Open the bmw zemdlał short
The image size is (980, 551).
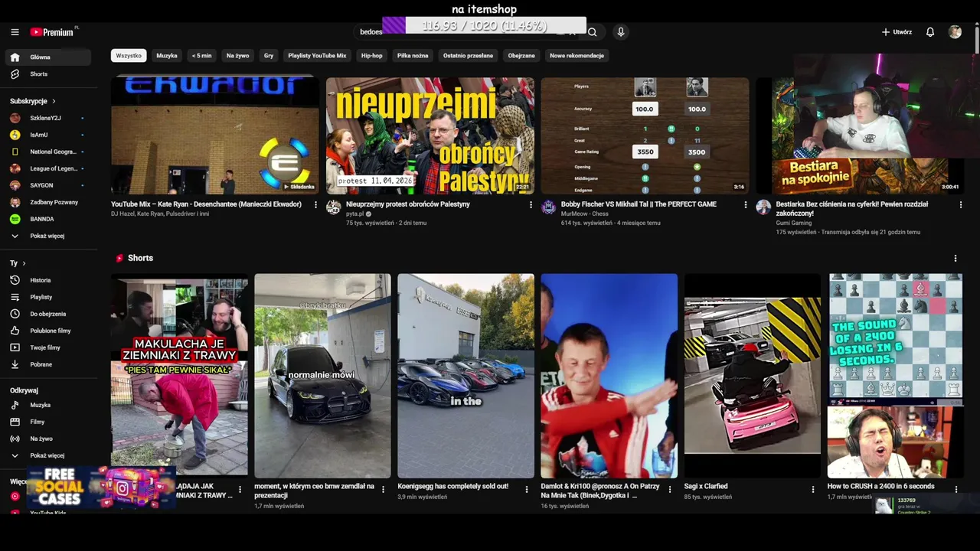click(x=322, y=376)
